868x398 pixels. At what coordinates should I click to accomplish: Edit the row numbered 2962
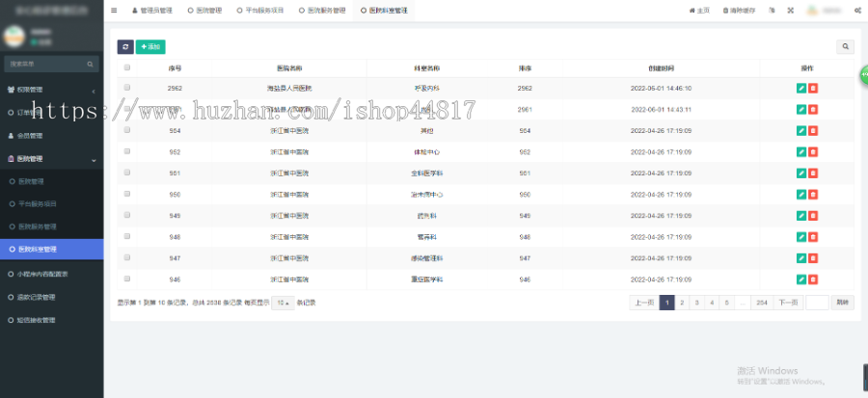coord(801,89)
